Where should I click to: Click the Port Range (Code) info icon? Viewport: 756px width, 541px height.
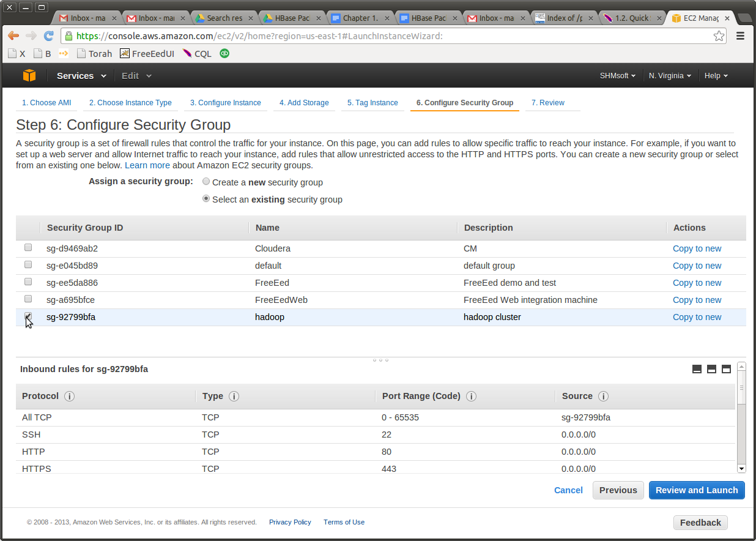pyautogui.click(x=471, y=396)
